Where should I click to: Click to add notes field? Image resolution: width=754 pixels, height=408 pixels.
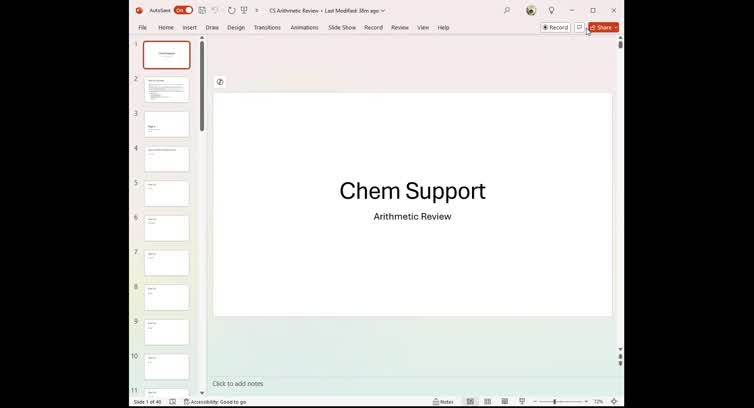point(414,383)
